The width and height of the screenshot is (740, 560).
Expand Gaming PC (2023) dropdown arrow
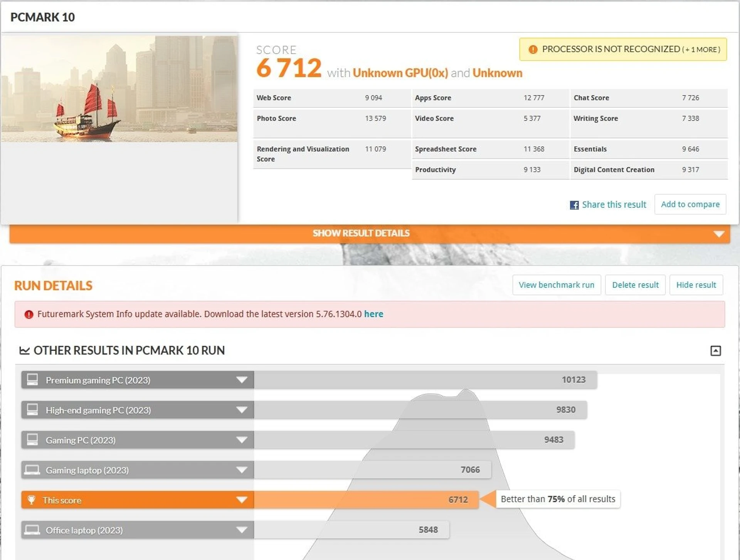pos(242,440)
